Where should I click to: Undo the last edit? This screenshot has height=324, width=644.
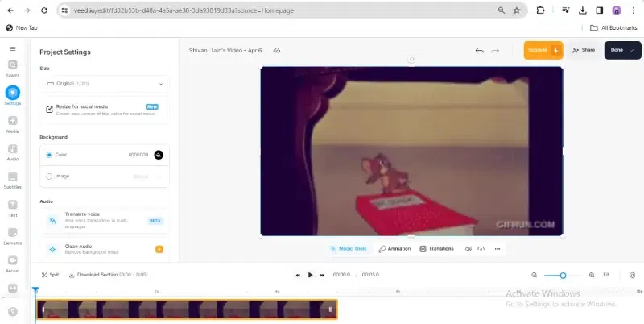(479, 51)
